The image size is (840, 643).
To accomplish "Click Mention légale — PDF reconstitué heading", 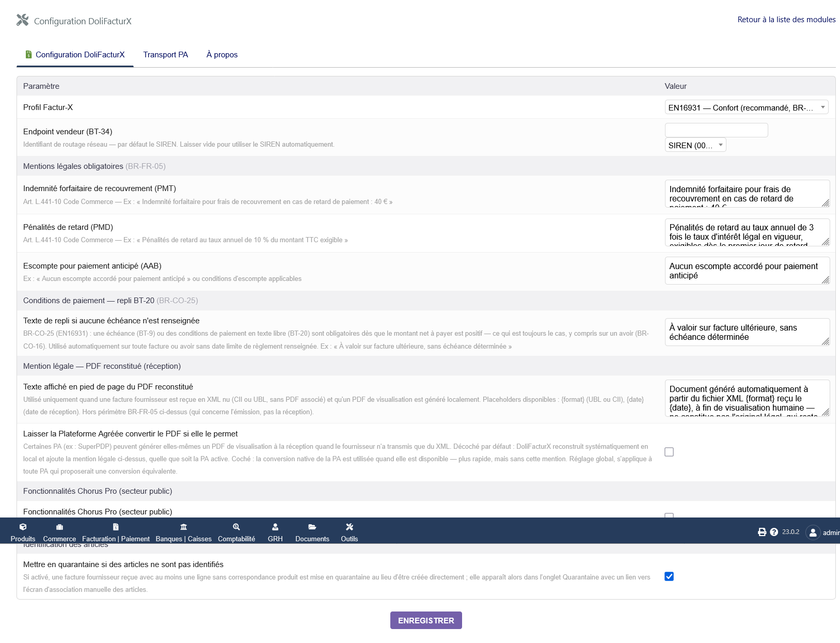I will tap(102, 366).
